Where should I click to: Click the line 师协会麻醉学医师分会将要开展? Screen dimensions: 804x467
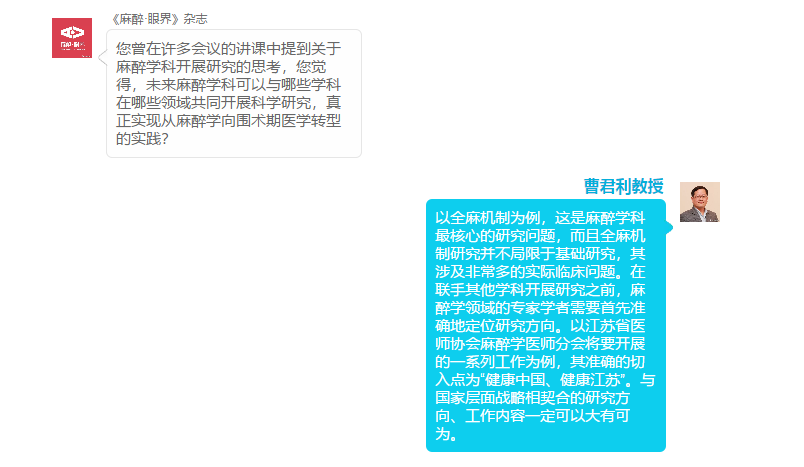[x=540, y=344]
